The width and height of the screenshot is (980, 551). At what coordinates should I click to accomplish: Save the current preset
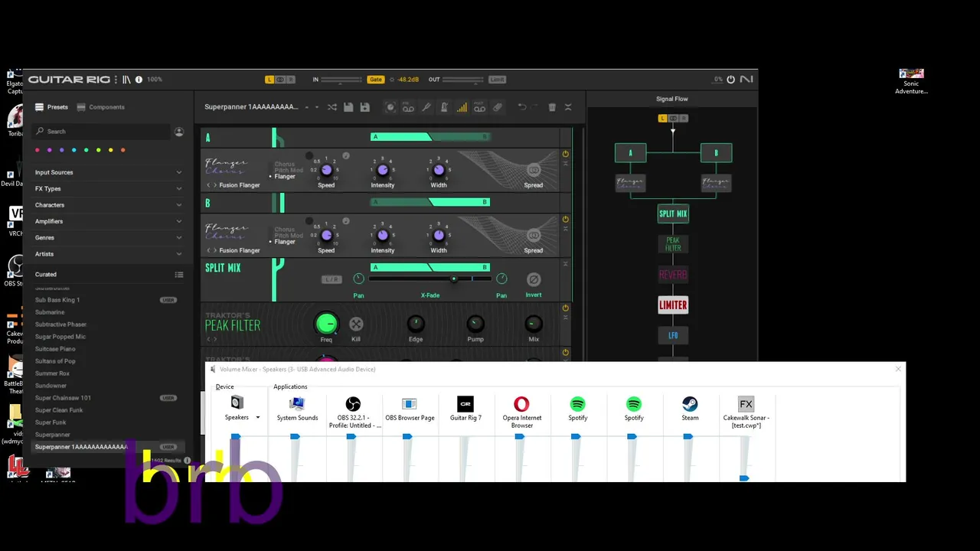point(348,107)
